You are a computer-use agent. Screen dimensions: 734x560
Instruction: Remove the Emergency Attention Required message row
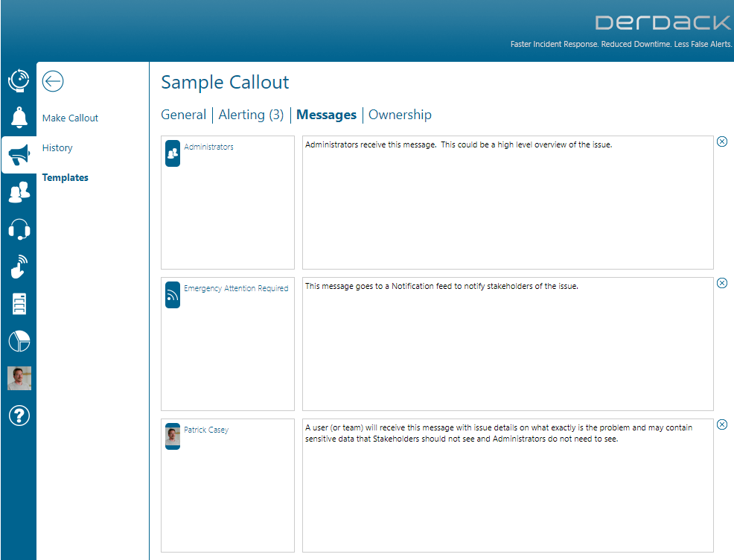coord(722,283)
